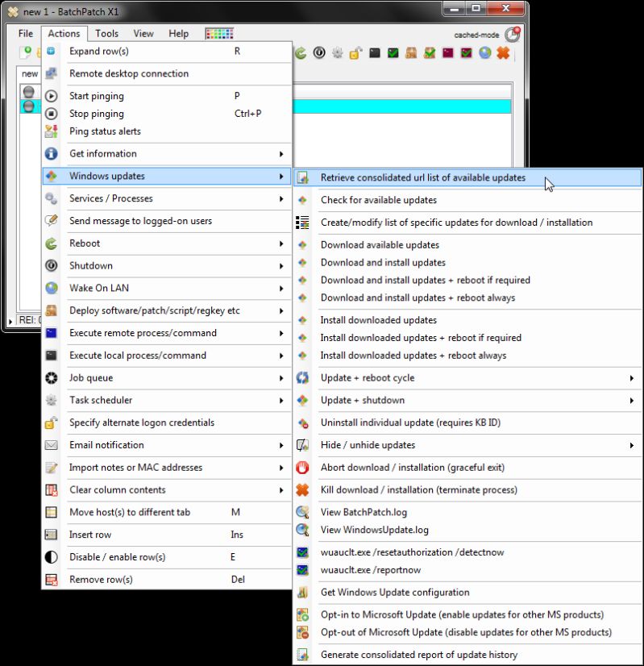The height and width of the screenshot is (666, 644).
Task: Select Check for available updates
Action: 467,200
